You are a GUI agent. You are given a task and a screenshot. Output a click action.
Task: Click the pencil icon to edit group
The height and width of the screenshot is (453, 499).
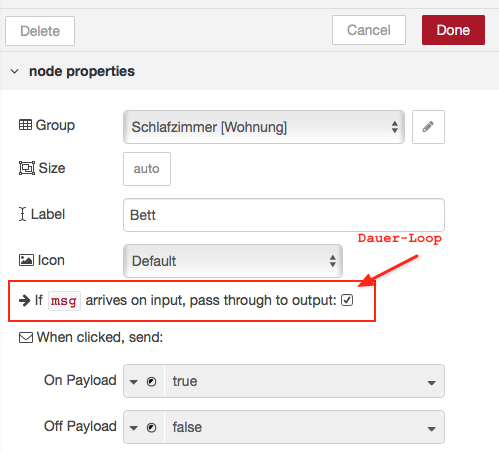(x=428, y=127)
